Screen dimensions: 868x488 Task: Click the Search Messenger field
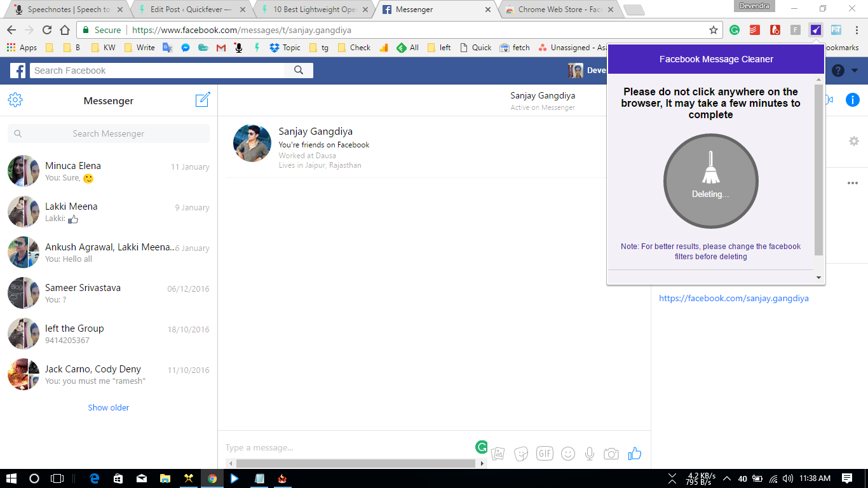pos(109,133)
